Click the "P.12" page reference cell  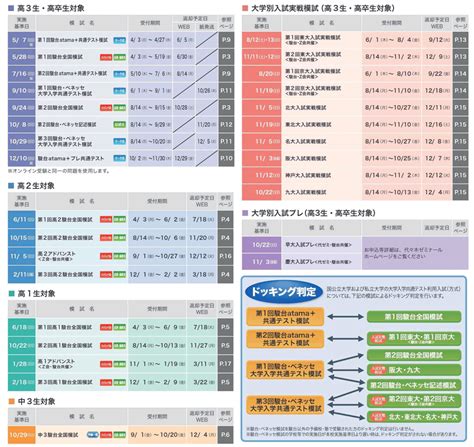[x=226, y=124]
